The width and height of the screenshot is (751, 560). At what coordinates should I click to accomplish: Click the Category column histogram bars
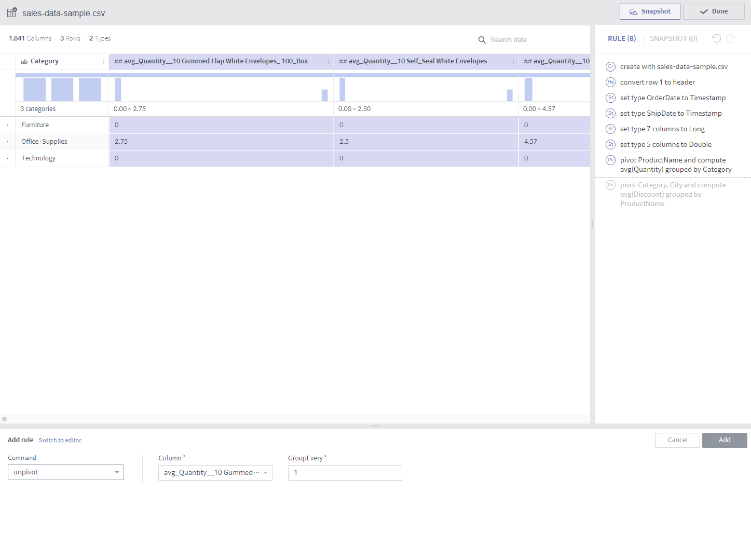pyautogui.click(x=62, y=89)
